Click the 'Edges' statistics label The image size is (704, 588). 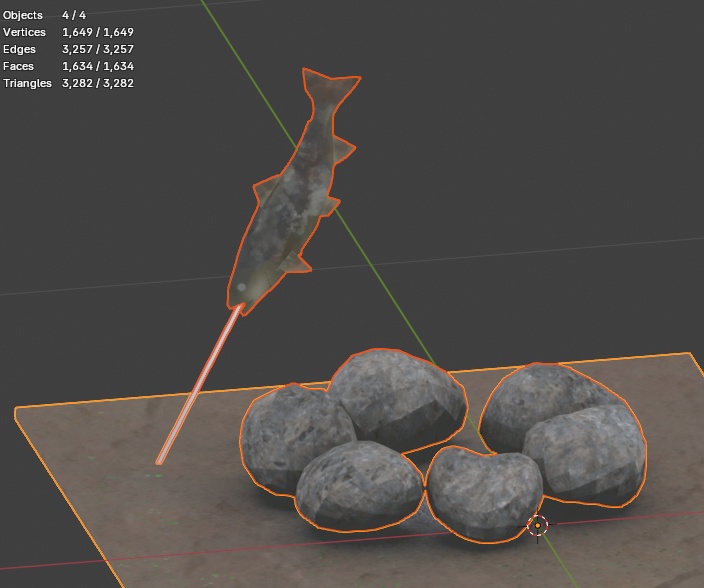(19, 49)
